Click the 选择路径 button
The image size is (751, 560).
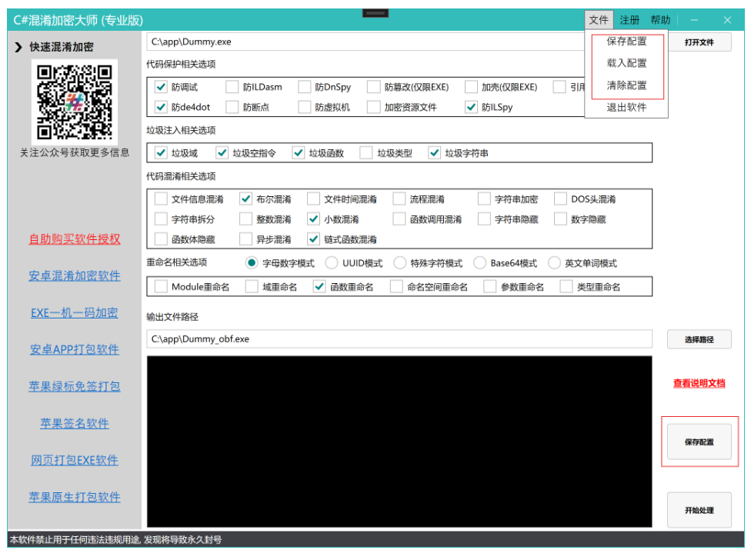coord(699,339)
